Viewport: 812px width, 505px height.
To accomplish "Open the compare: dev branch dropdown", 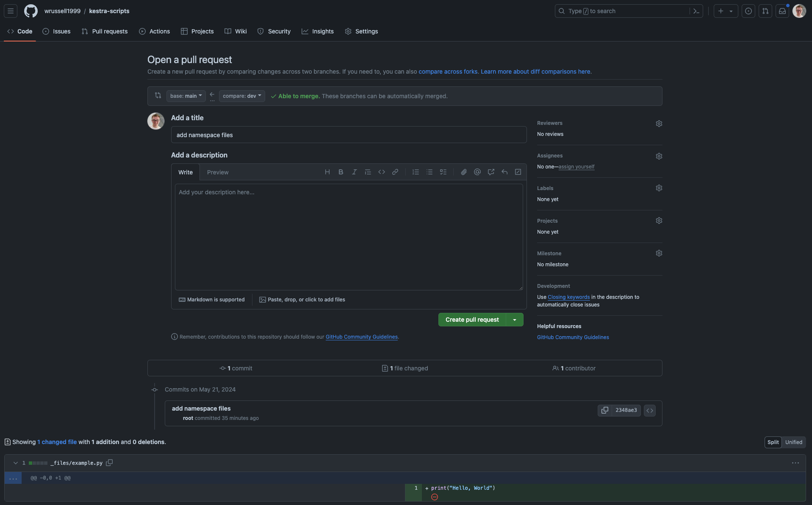I will 242,96.
